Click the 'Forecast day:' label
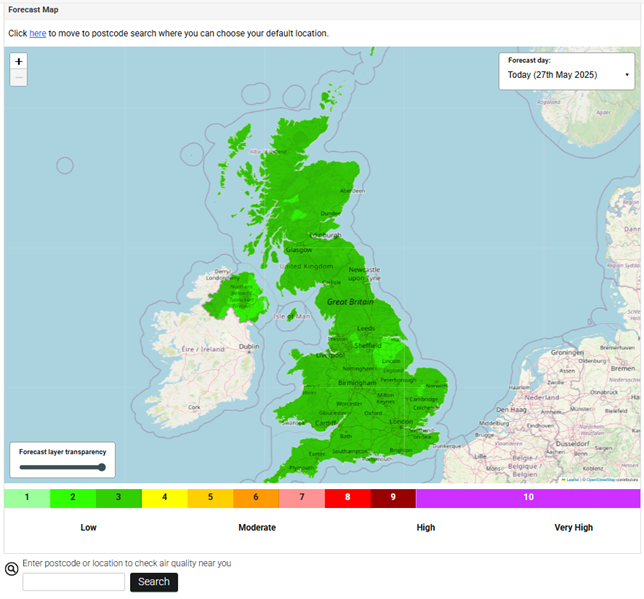This screenshot has height=599, width=644. tap(529, 60)
